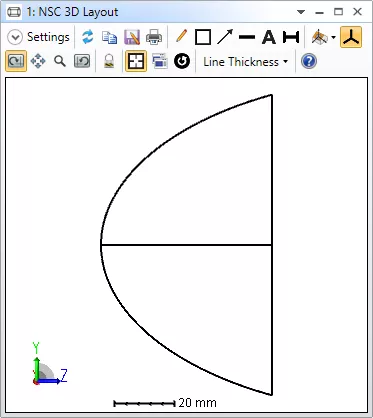Screen dimensions: 373x418
Task: Select the straight line annotation tool
Action: click(x=247, y=37)
